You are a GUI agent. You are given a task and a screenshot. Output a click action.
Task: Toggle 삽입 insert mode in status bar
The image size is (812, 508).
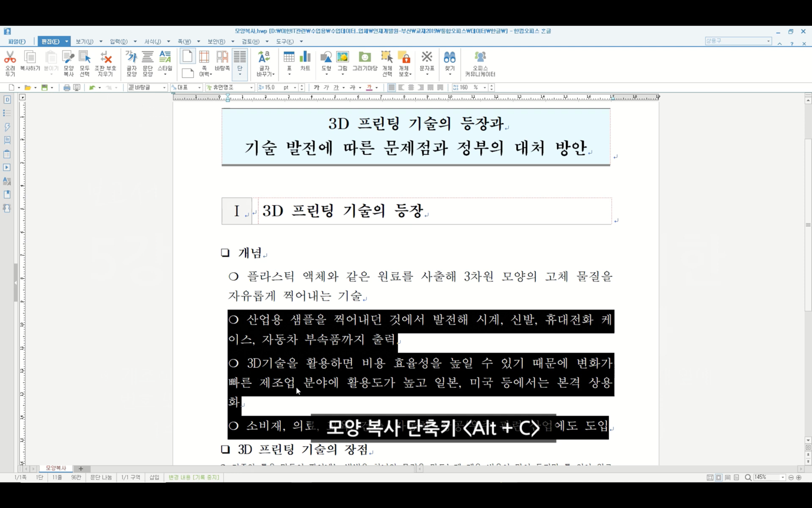(154, 477)
